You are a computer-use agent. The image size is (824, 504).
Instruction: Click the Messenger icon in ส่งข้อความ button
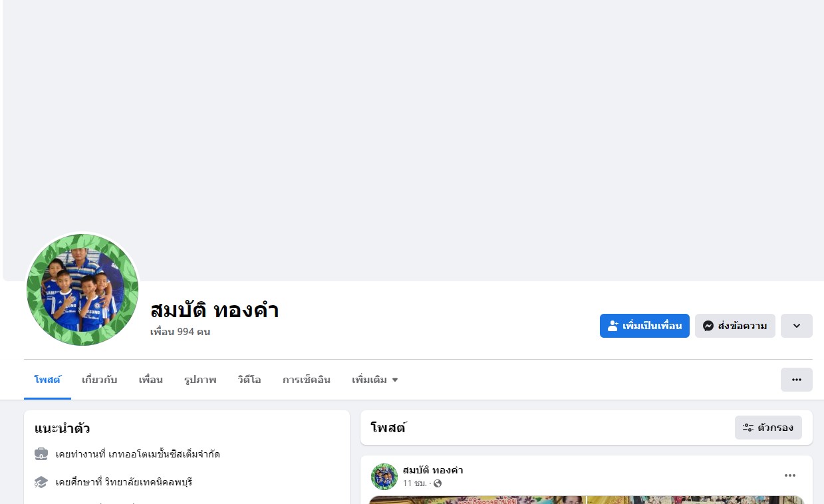pyautogui.click(x=708, y=326)
